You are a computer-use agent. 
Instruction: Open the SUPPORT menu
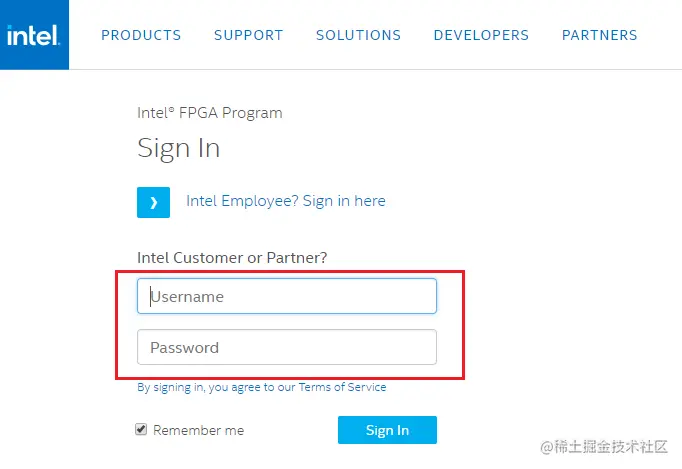click(248, 35)
